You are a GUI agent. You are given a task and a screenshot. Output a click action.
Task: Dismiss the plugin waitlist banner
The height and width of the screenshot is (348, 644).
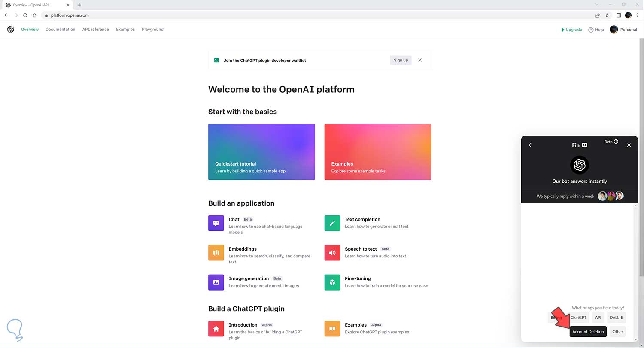420,60
